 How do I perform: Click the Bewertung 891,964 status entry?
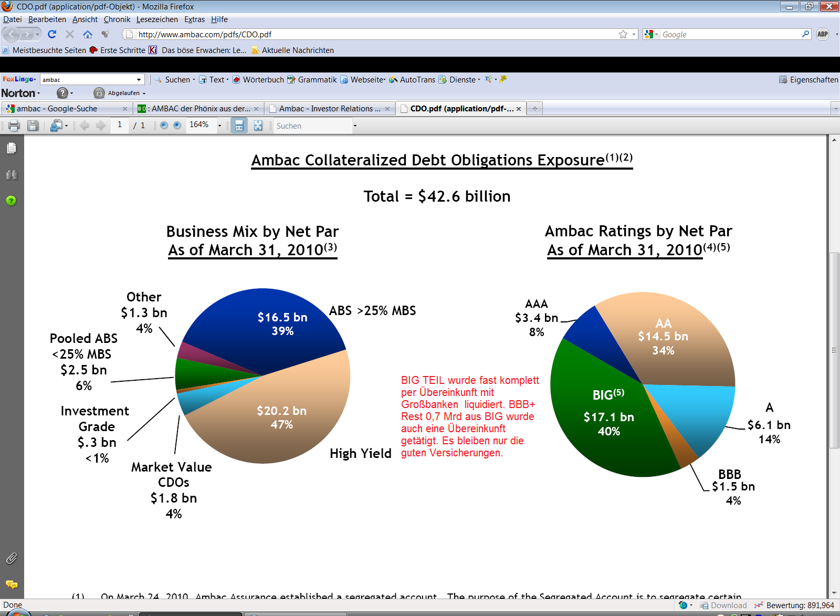click(x=794, y=605)
